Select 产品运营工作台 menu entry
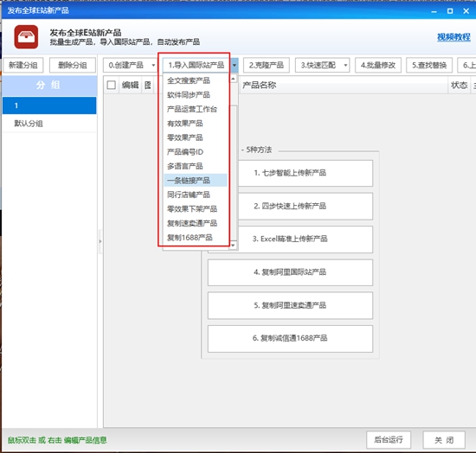 tap(196, 109)
